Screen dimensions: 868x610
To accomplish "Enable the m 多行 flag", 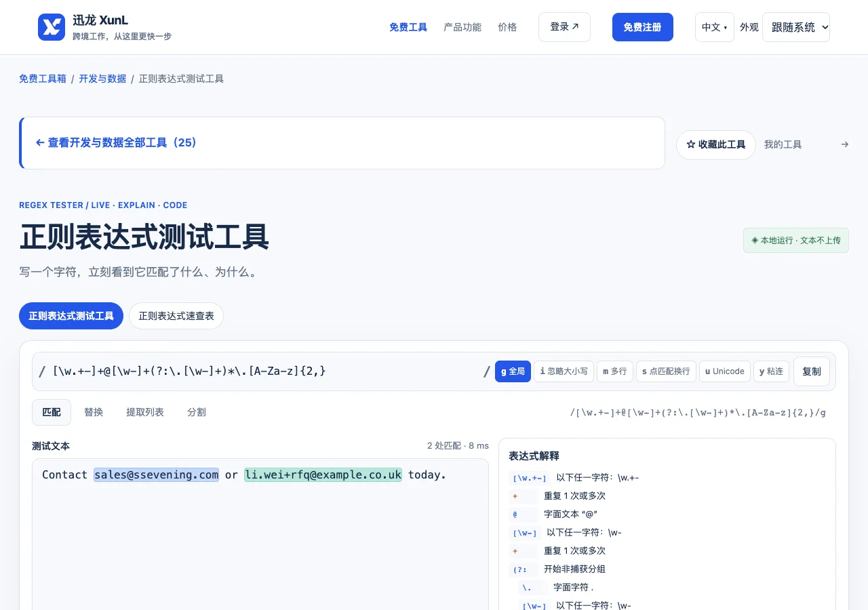I will pyautogui.click(x=615, y=371).
